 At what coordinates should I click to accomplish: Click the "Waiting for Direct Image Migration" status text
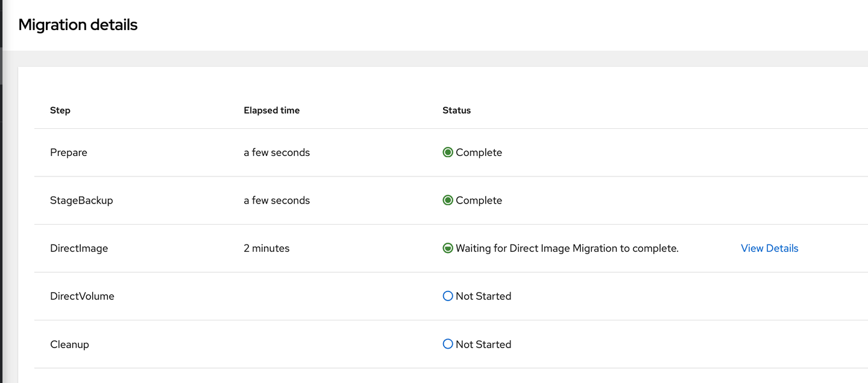click(567, 248)
